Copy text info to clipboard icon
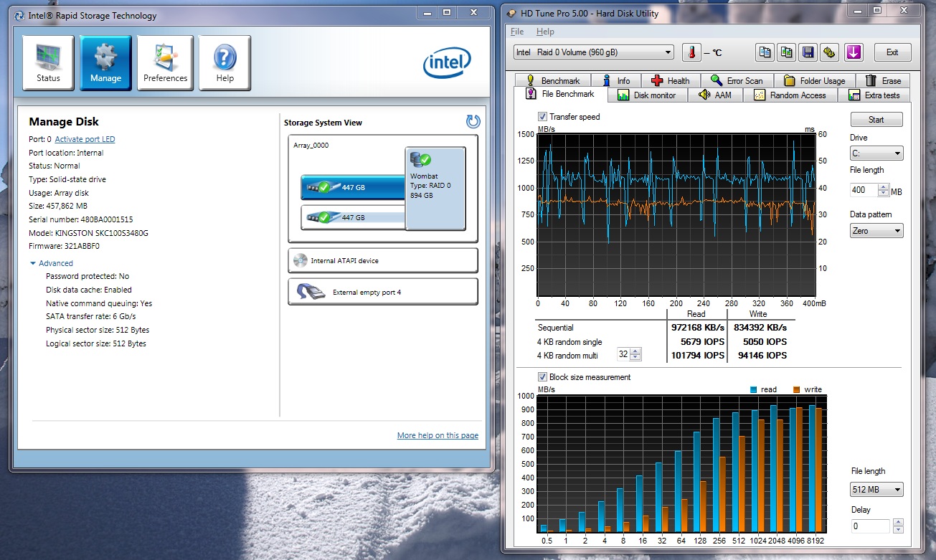 pyautogui.click(x=765, y=52)
